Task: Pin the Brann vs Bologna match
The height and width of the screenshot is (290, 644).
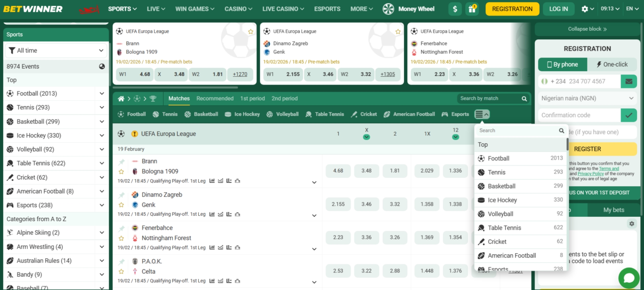Action: (121, 162)
